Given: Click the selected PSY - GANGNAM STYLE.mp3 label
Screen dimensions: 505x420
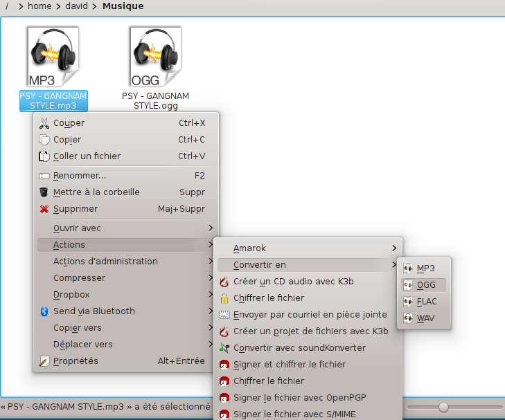Looking at the screenshot, I should pyautogui.click(x=53, y=100).
